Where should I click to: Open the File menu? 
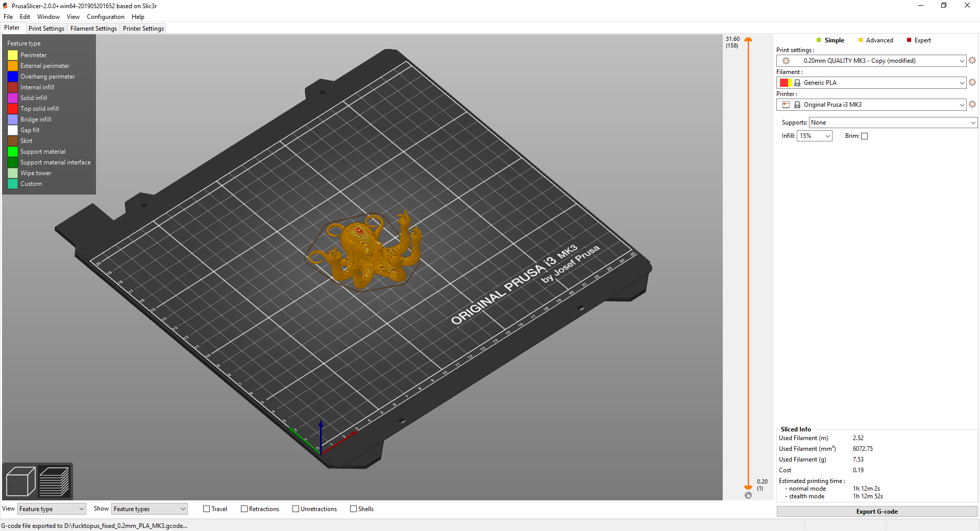(8, 17)
